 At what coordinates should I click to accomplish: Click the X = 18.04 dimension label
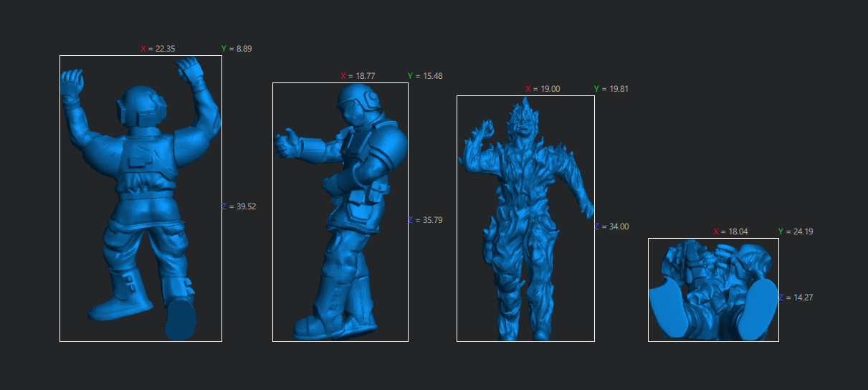[x=730, y=232]
